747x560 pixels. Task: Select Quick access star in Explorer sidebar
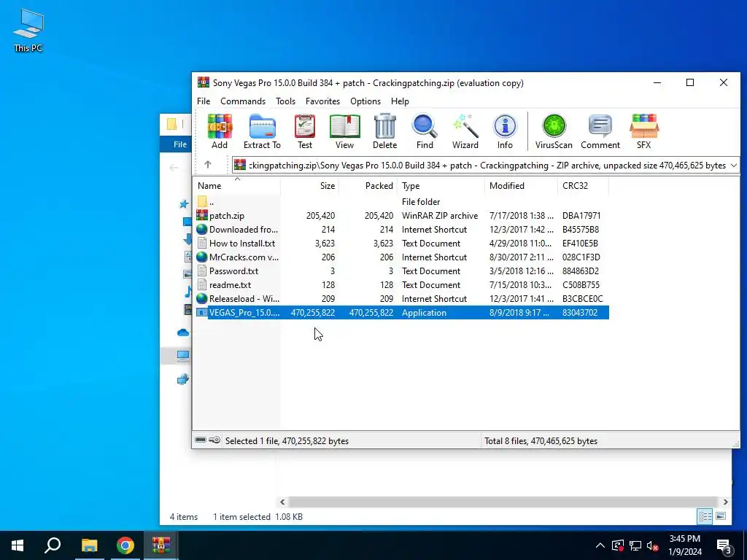tap(183, 204)
